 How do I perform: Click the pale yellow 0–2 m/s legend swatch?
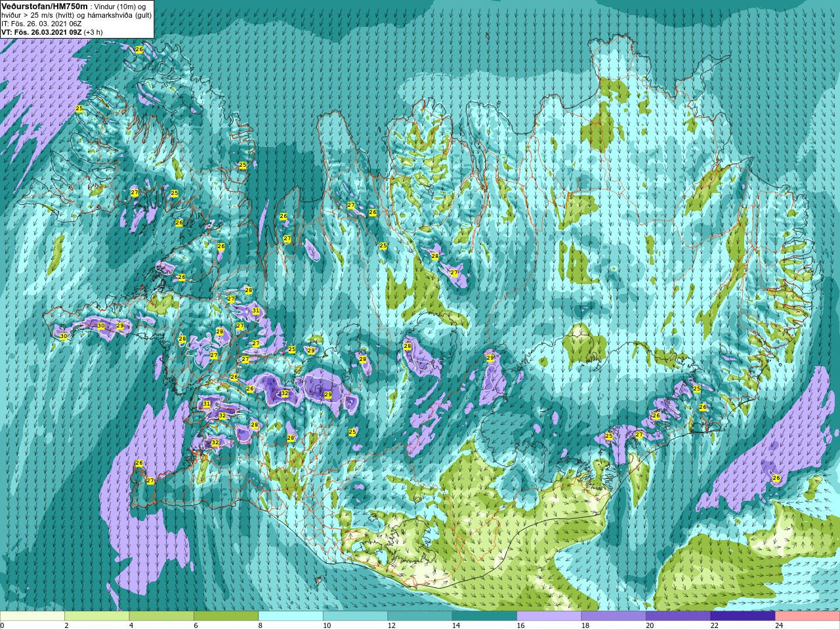click(32, 616)
